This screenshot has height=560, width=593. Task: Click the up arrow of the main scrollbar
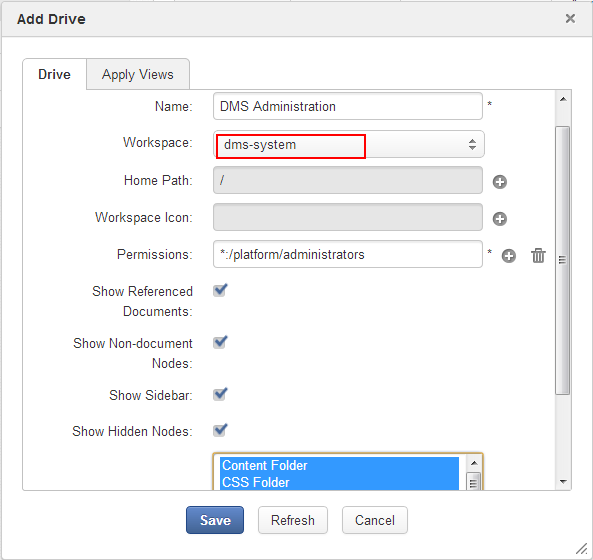click(563, 99)
